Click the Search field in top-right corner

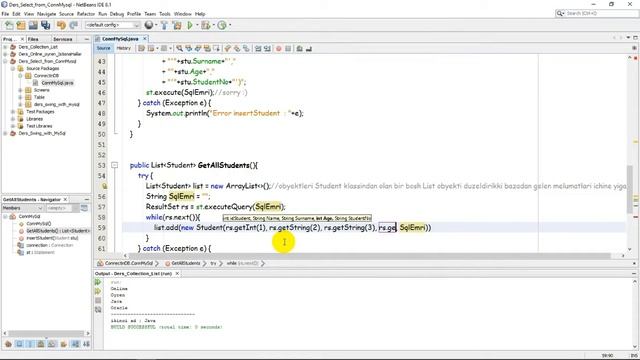(x=597, y=13)
